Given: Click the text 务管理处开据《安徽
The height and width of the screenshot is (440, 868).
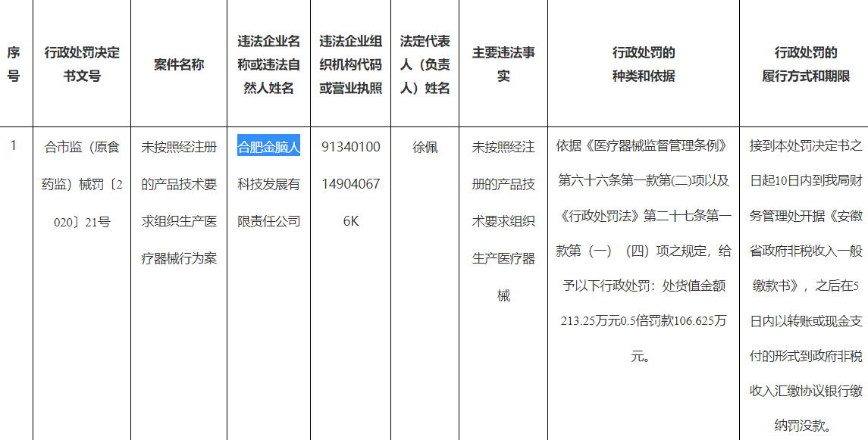Looking at the screenshot, I should click(805, 216).
